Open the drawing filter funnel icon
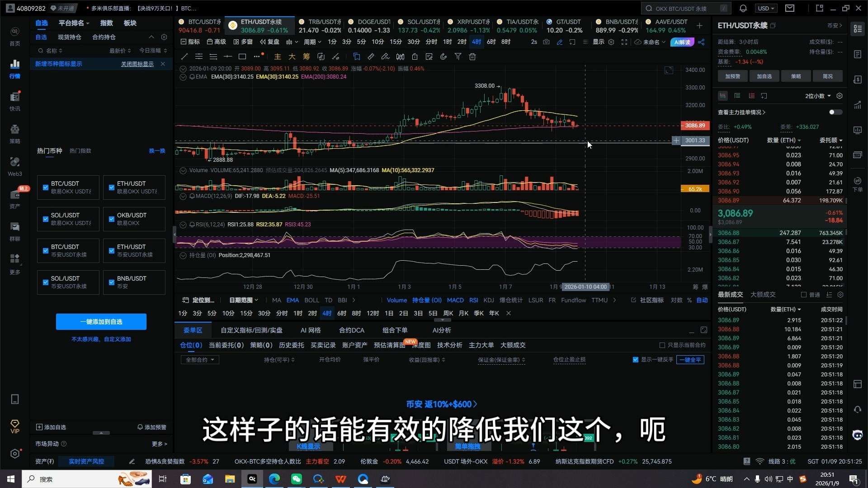Viewport: 868px width, 488px height. click(458, 56)
